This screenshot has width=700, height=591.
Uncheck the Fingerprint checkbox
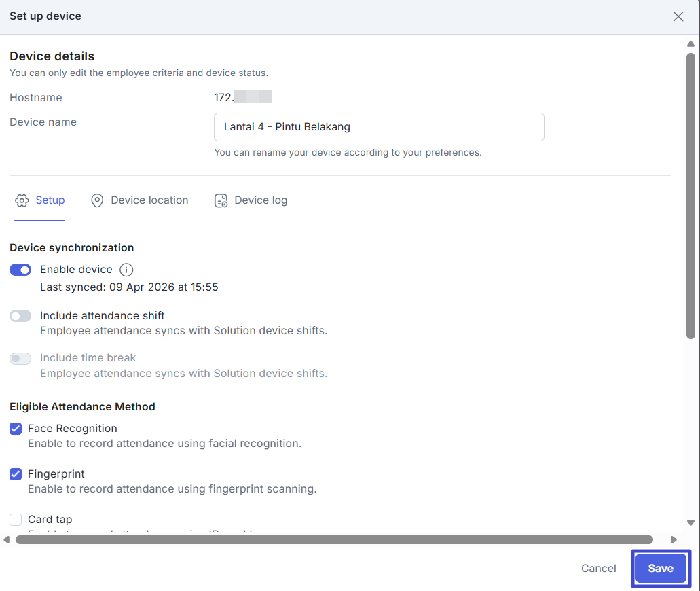click(16, 474)
